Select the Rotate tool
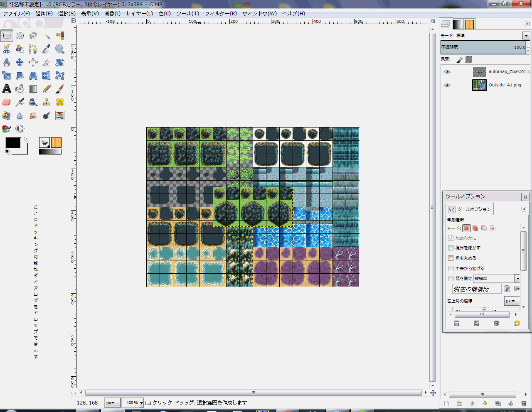The width and height of the screenshot is (532, 412). pos(60,63)
